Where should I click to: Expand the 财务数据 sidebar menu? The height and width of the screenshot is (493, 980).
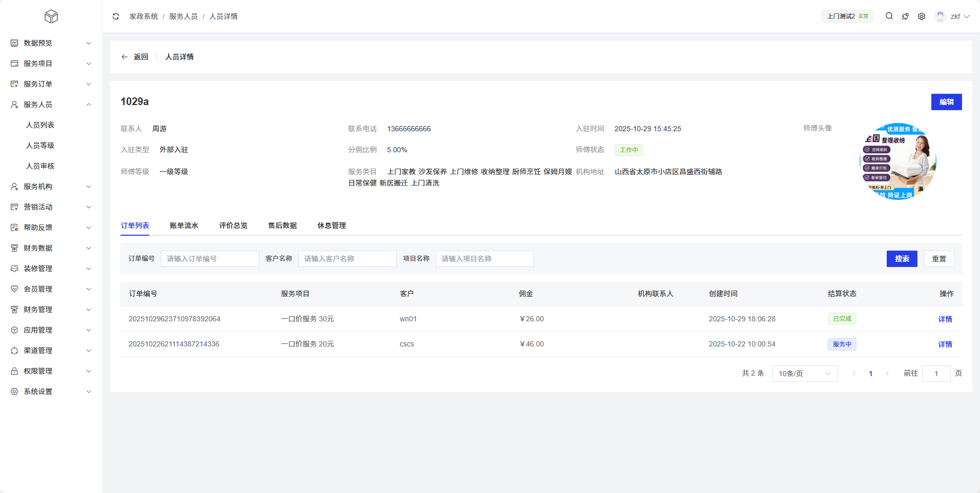51,248
